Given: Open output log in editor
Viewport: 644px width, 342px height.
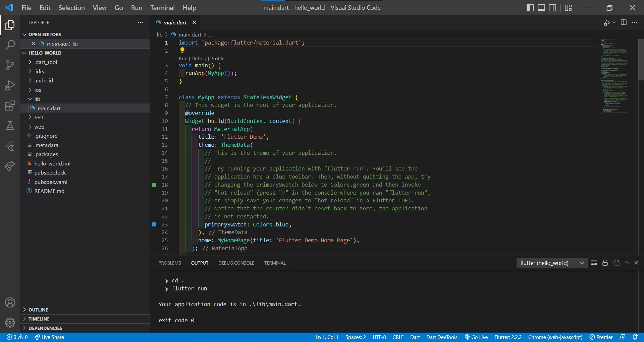Looking at the screenshot, I should click(x=616, y=263).
